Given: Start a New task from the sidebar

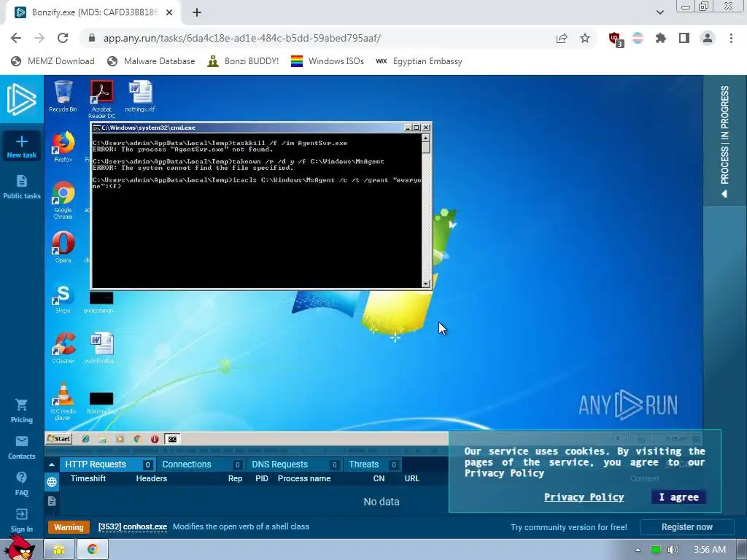Looking at the screenshot, I should [21, 146].
